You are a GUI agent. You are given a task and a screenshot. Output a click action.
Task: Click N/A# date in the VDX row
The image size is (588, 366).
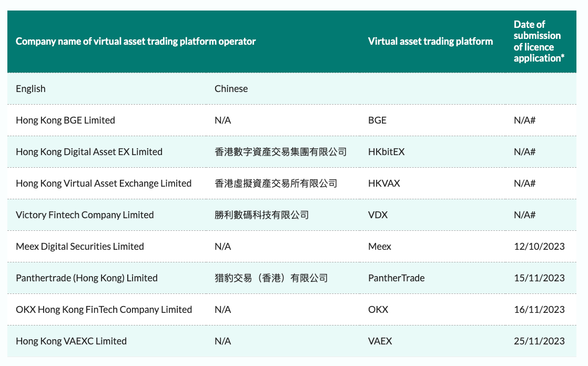(x=525, y=215)
